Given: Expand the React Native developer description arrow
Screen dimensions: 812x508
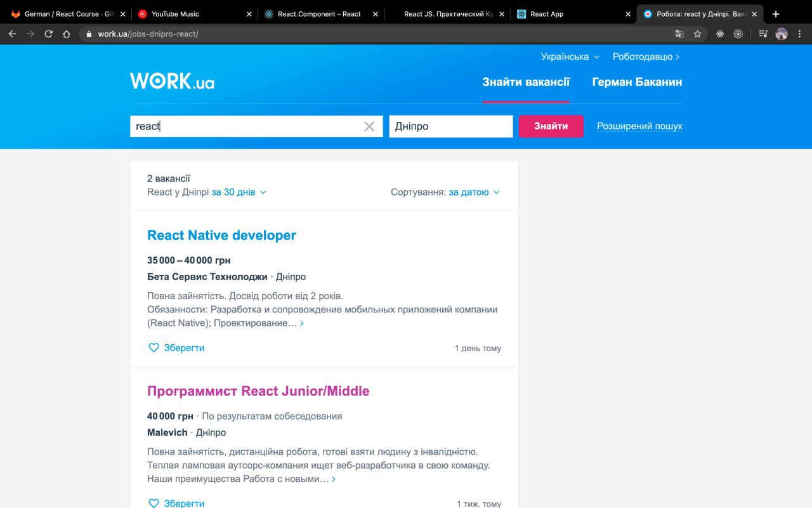Looking at the screenshot, I should pyautogui.click(x=302, y=323).
